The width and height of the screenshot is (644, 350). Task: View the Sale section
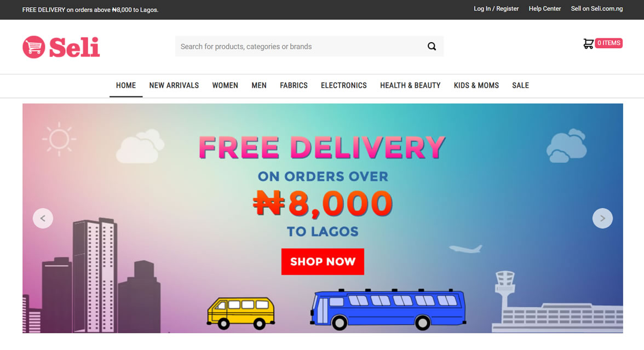click(520, 85)
